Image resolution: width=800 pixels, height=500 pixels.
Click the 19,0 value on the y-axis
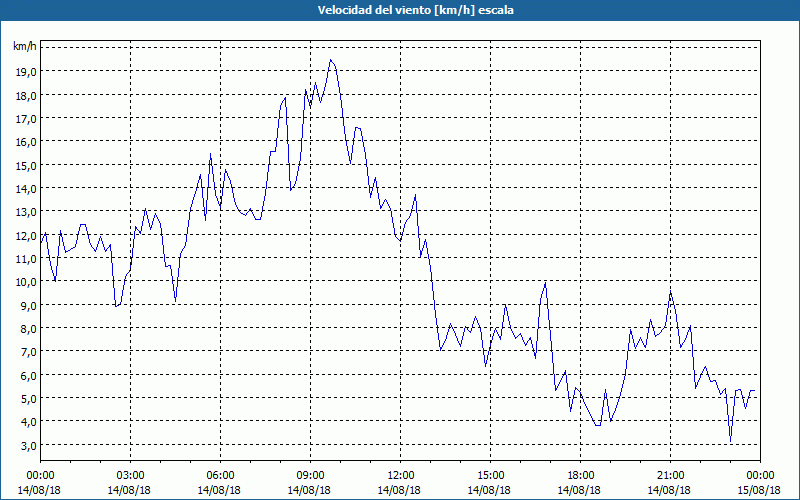(x=27, y=71)
